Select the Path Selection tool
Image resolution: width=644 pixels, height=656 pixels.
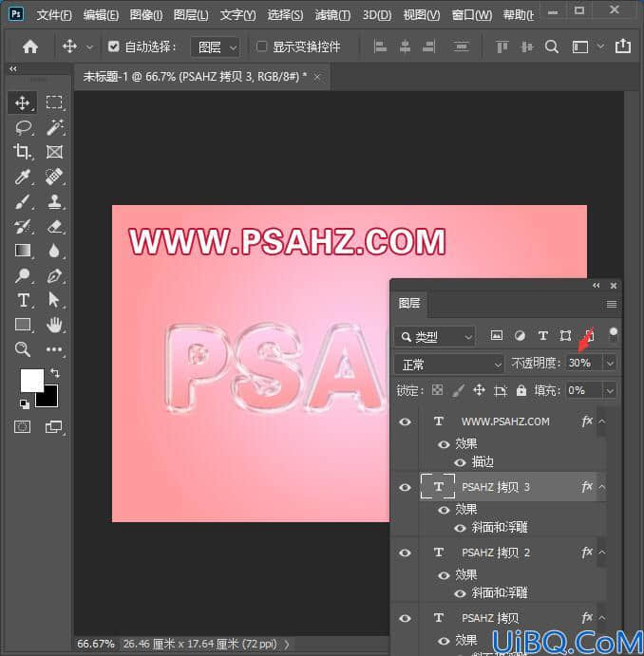pyautogui.click(x=54, y=300)
